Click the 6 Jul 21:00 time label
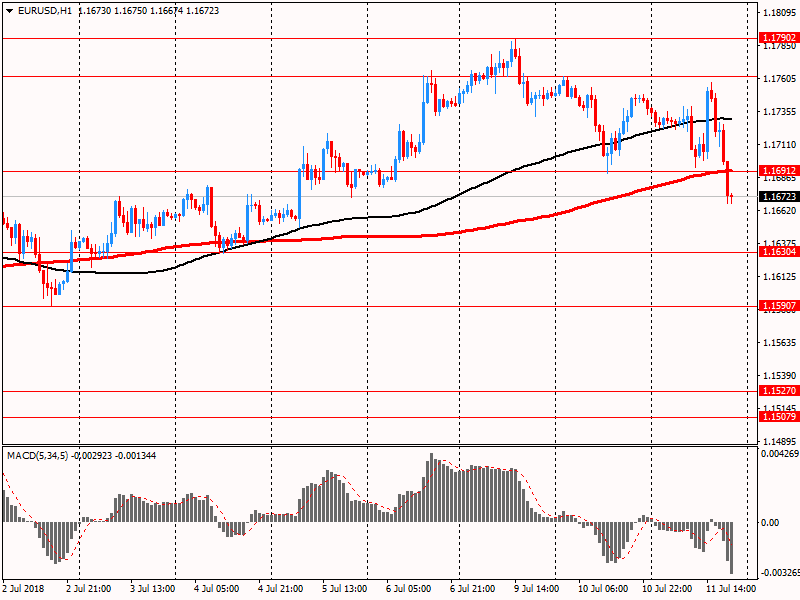 472,589
